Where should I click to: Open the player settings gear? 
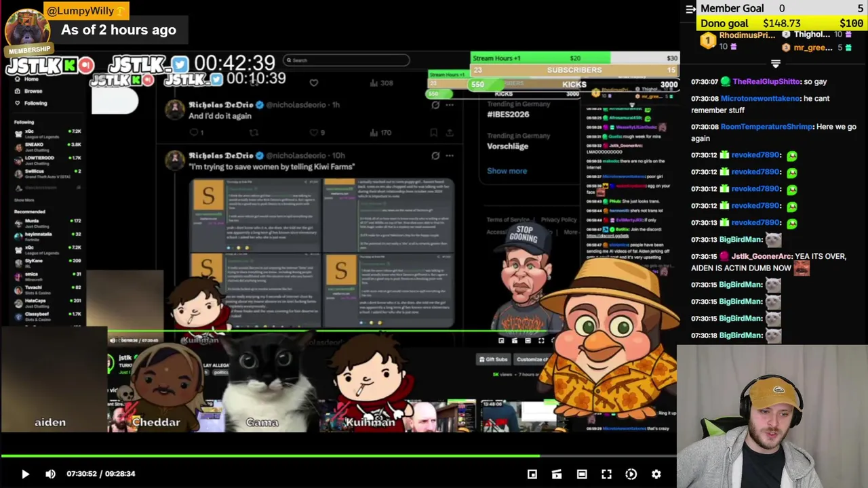tap(656, 474)
